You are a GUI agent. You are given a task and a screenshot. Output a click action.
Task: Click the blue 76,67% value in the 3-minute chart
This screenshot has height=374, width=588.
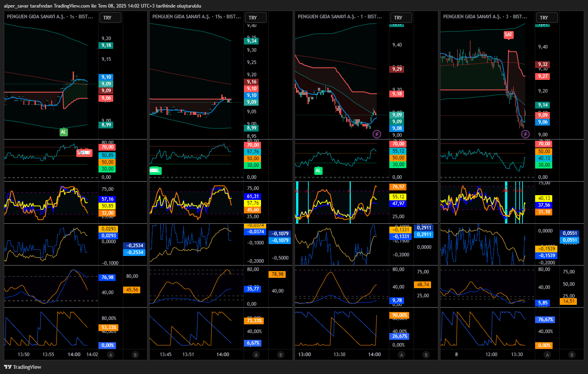coord(545,320)
